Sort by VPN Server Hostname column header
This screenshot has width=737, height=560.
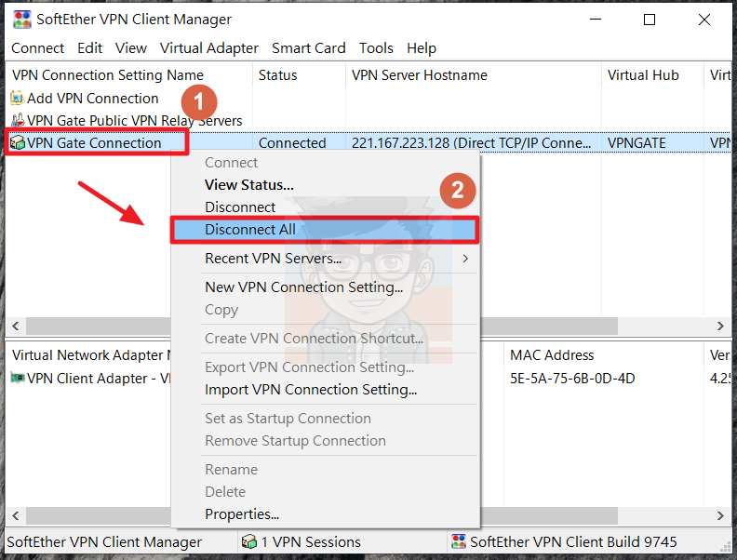point(474,75)
